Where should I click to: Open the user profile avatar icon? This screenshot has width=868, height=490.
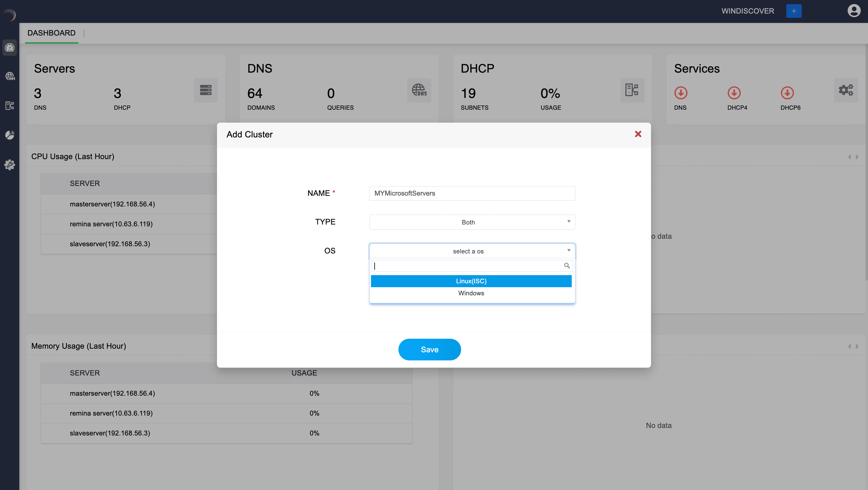[x=854, y=11]
